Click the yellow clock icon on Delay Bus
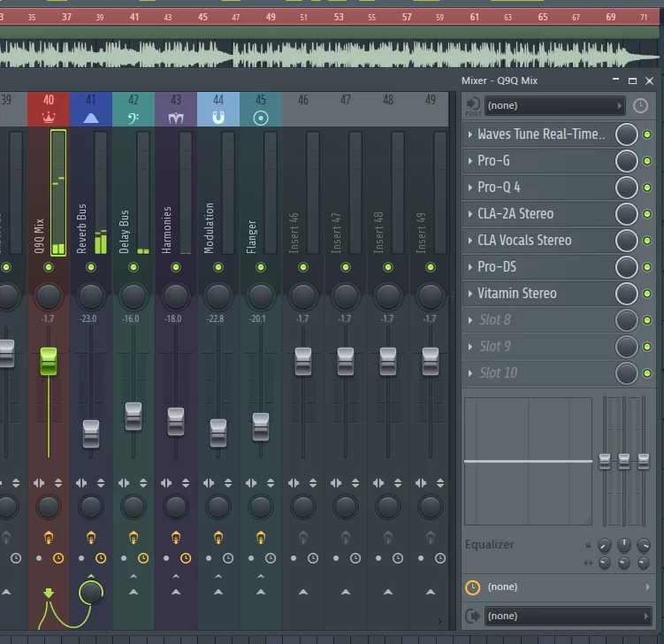 (x=143, y=558)
